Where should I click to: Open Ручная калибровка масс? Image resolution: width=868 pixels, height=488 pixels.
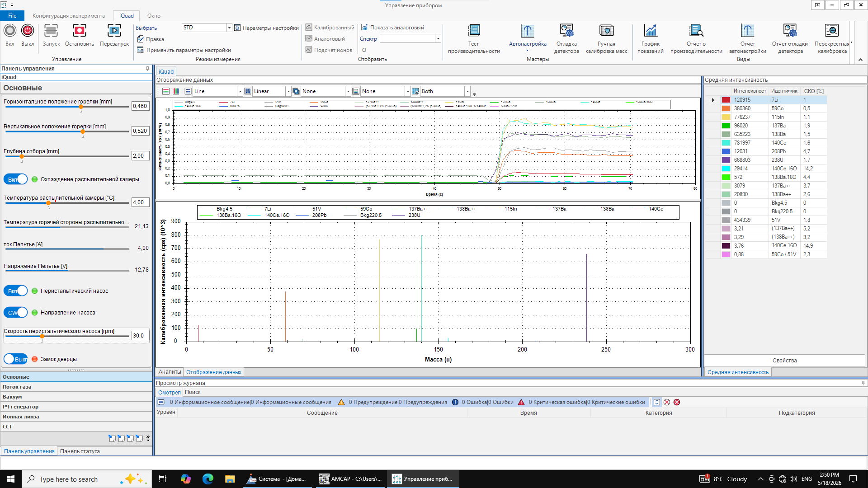(x=606, y=38)
